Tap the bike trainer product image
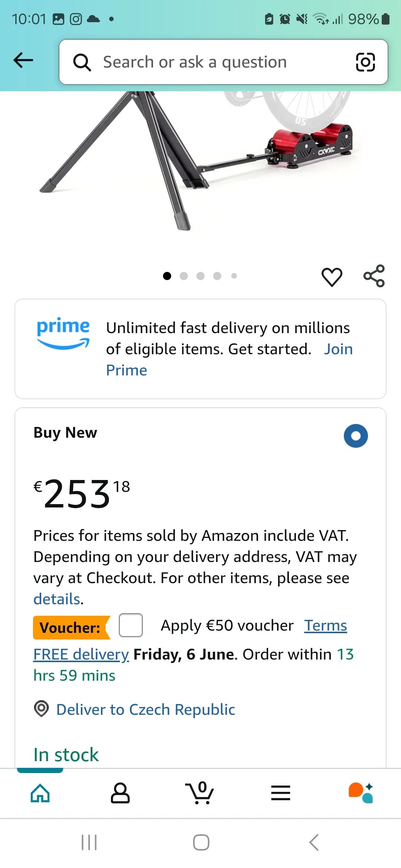401x868 pixels. [200, 160]
